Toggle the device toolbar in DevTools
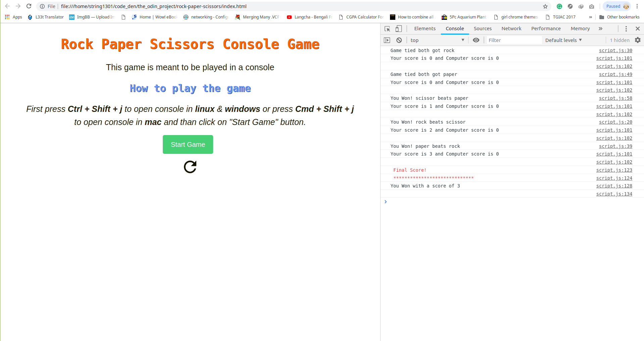The image size is (644, 341). pyautogui.click(x=398, y=29)
